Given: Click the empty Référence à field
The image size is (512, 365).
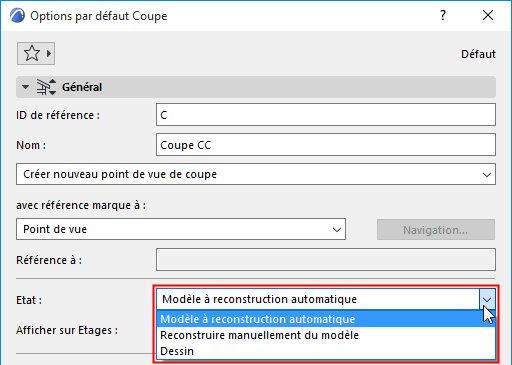Looking at the screenshot, I should pos(326,259).
